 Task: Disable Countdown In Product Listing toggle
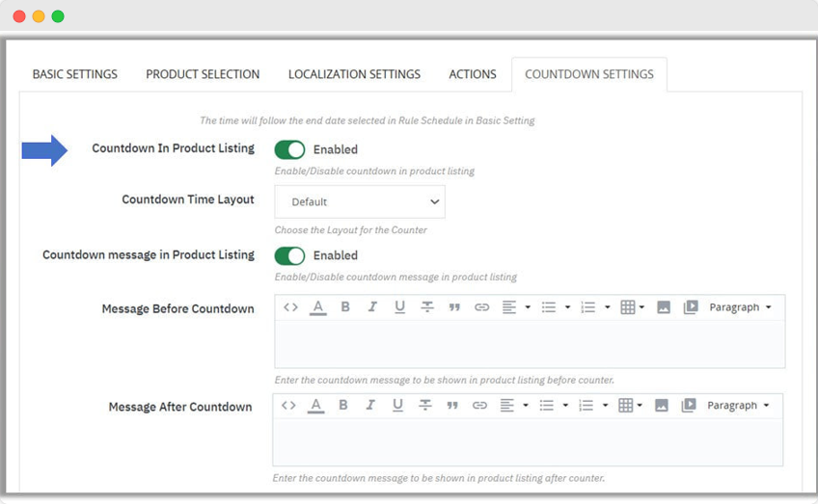click(289, 149)
